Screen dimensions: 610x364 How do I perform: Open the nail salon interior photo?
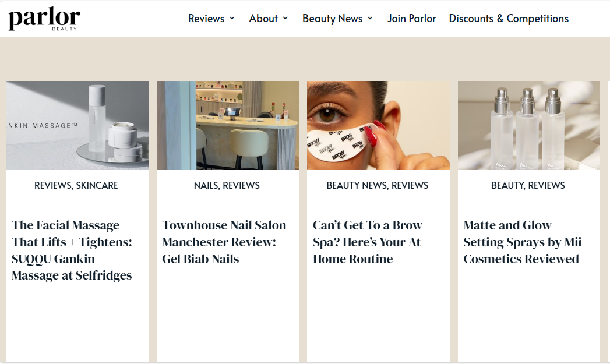pyautogui.click(x=228, y=125)
